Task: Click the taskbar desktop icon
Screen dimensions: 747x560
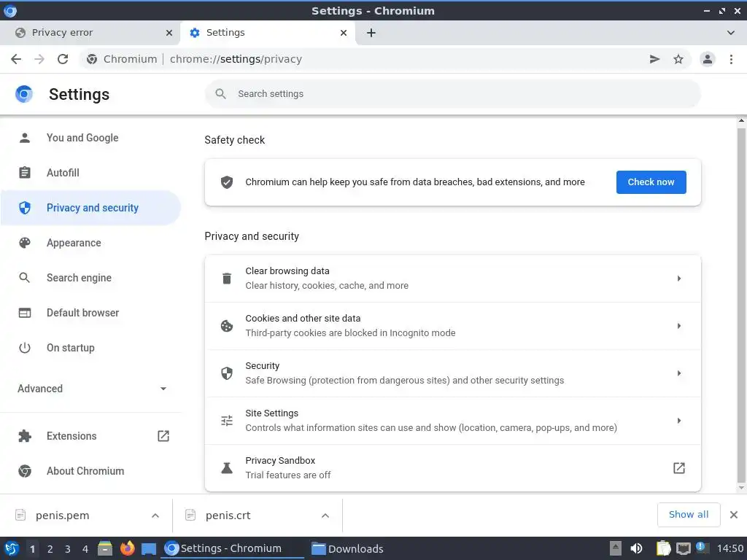Action: pos(149,549)
